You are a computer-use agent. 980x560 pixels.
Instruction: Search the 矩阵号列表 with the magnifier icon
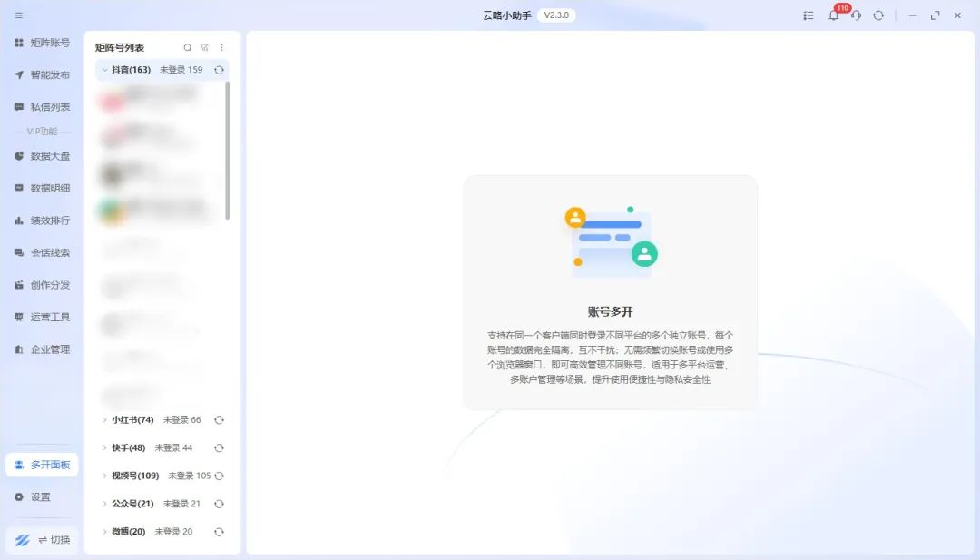[x=188, y=47]
